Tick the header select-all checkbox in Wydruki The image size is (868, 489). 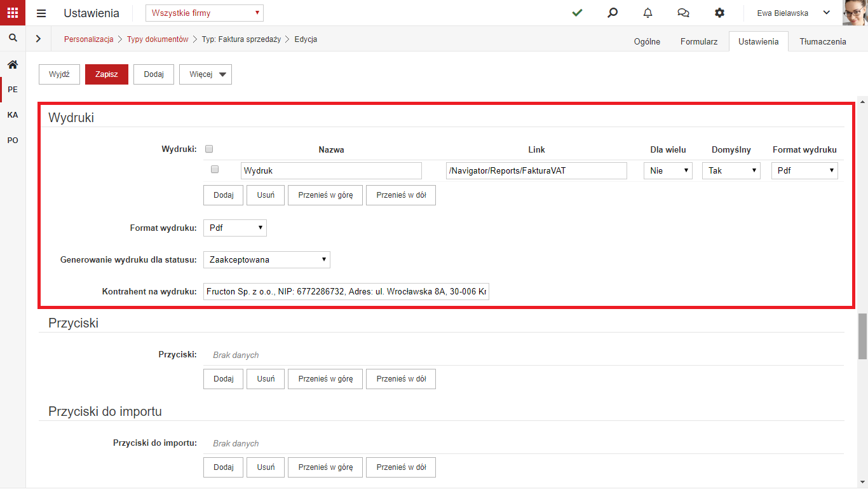(x=209, y=149)
